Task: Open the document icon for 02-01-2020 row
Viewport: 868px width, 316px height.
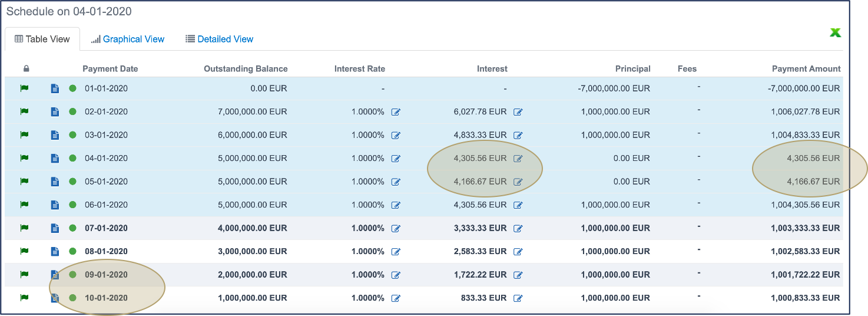Action: tap(55, 112)
